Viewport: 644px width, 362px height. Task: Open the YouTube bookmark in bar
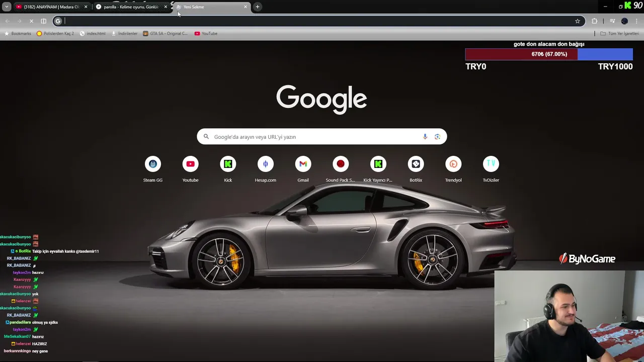pyautogui.click(x=206, y=34)
